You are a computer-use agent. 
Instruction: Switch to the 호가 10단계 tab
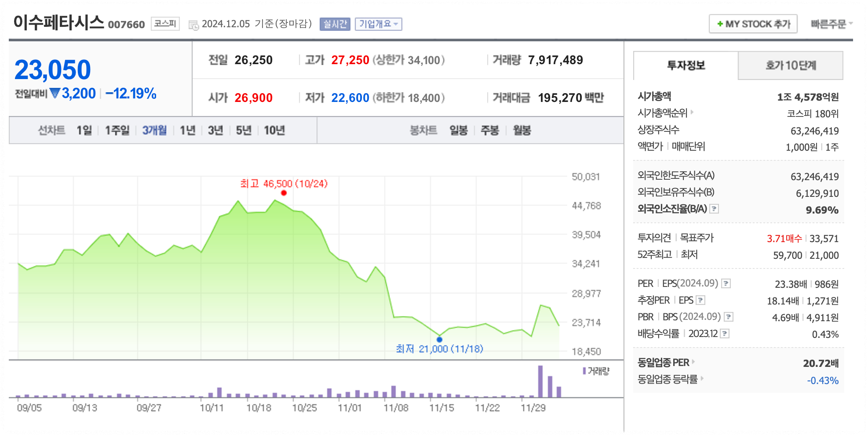coord(791,65)
